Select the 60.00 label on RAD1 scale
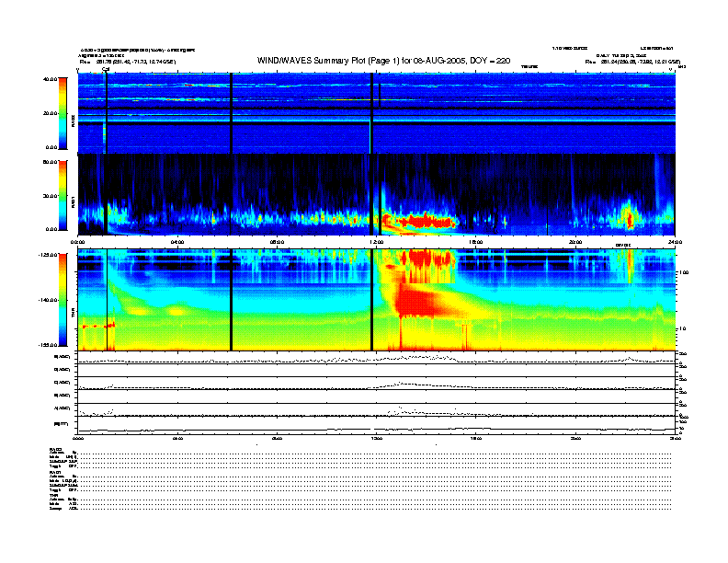The height and width of the screenshot is (563, 728). point(51,162)
